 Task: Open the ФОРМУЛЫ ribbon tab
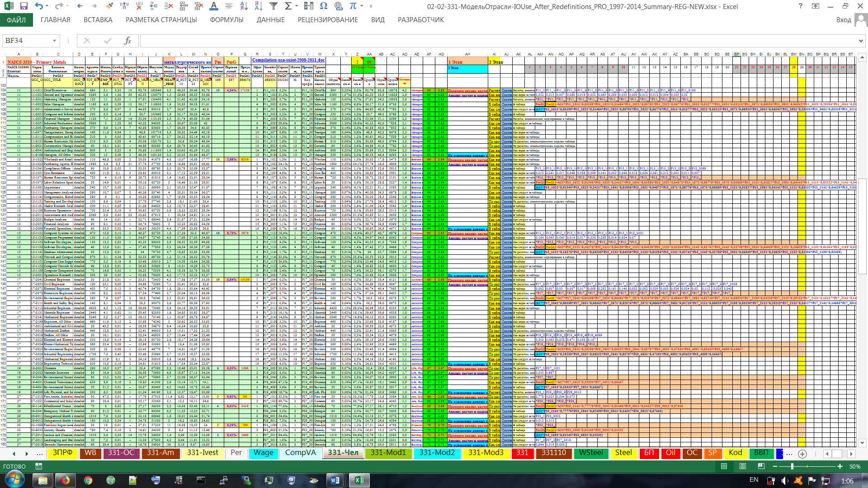pos(226,20)
